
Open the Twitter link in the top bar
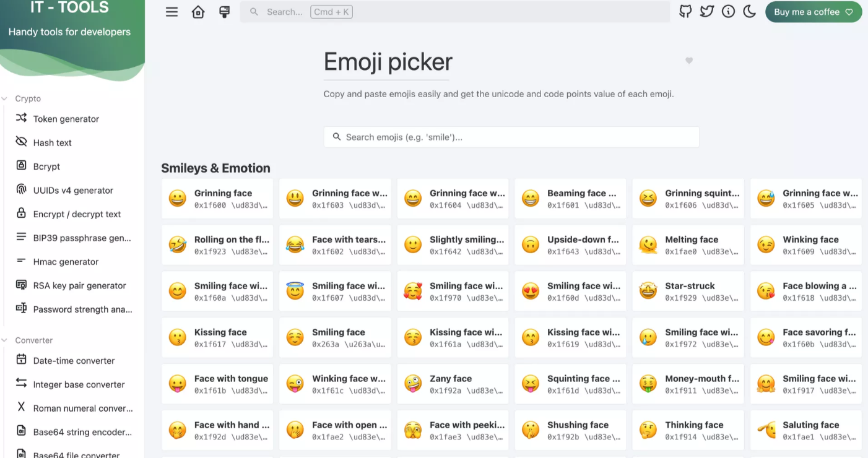706,11
